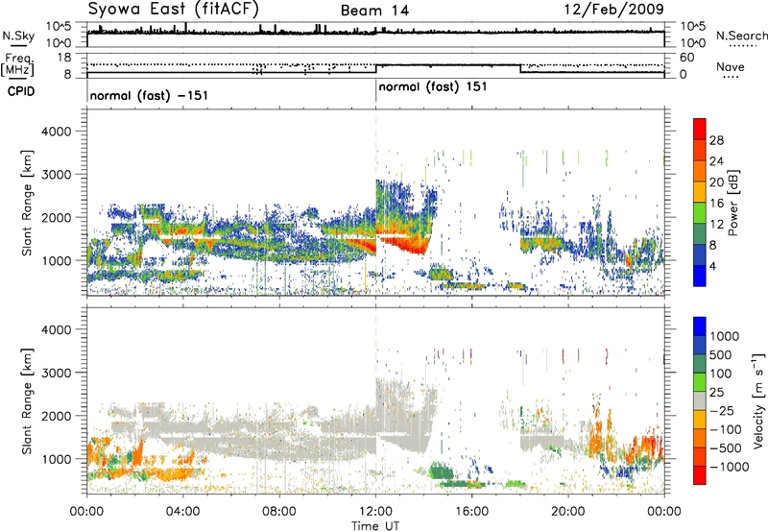768x532 pixels.
Task: Click the '18' tick on frequency axis
Action: tap(64, 58)
